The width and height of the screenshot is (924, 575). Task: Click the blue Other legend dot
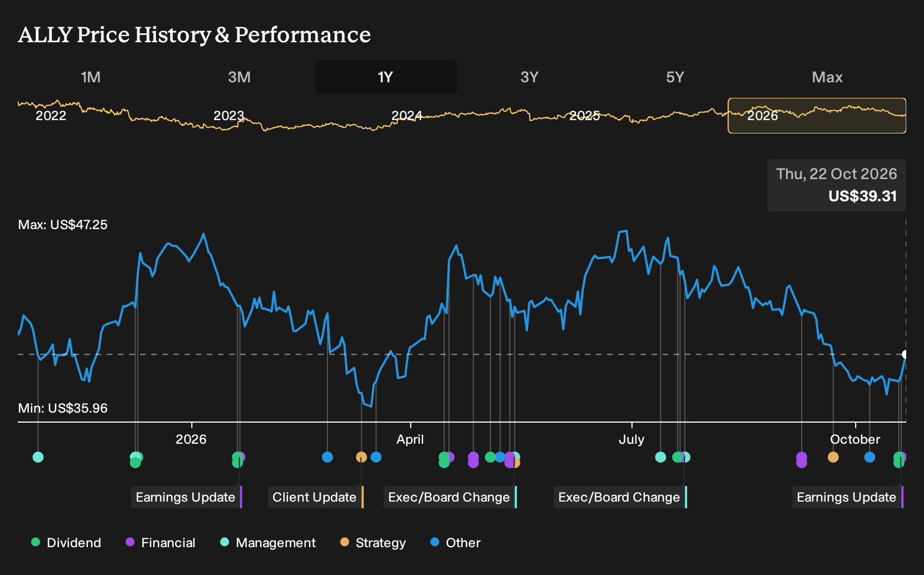coord(435,542)
